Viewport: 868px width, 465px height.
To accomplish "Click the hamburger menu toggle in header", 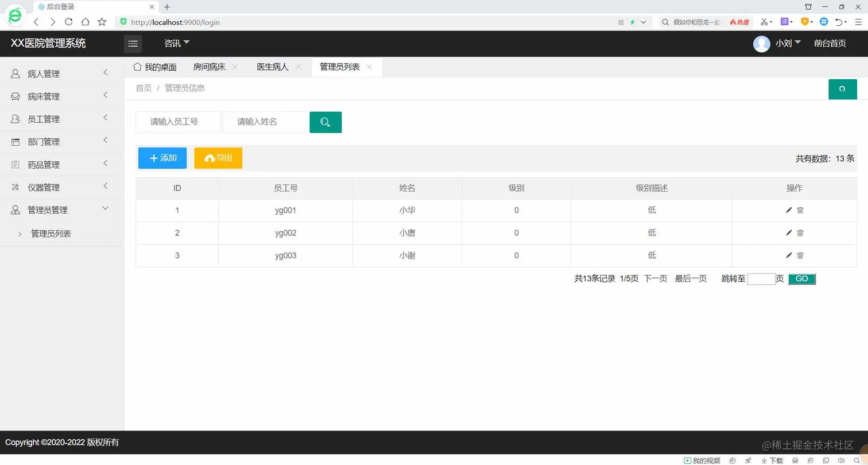I will pos(133,44).
